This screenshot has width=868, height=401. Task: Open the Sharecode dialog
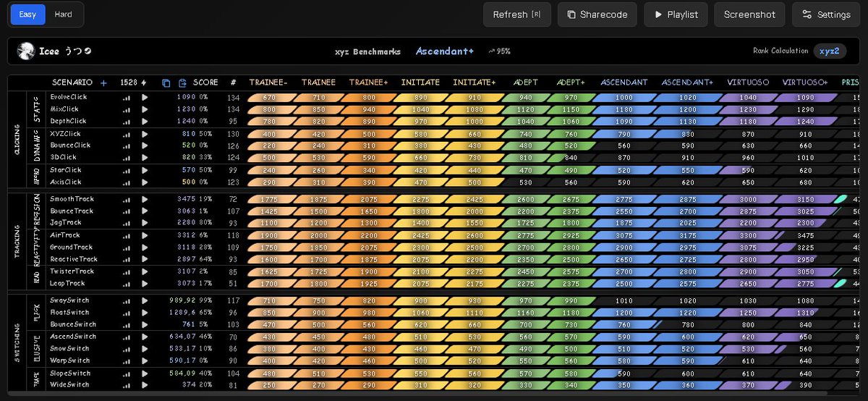(x=597, y=14)
